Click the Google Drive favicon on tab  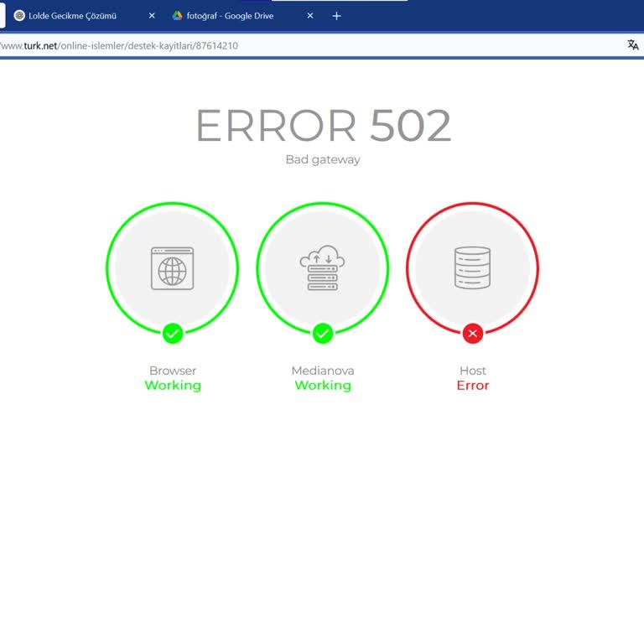(x=177, y=16)
